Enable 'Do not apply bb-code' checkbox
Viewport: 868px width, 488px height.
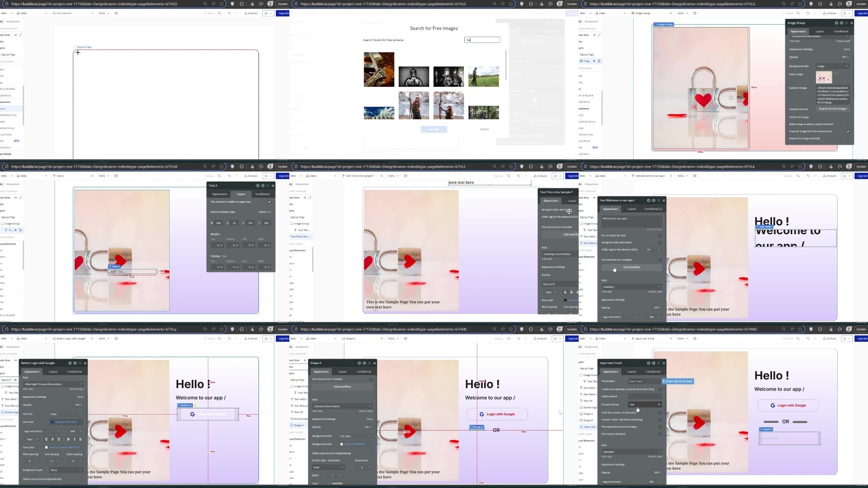(660, 236)
